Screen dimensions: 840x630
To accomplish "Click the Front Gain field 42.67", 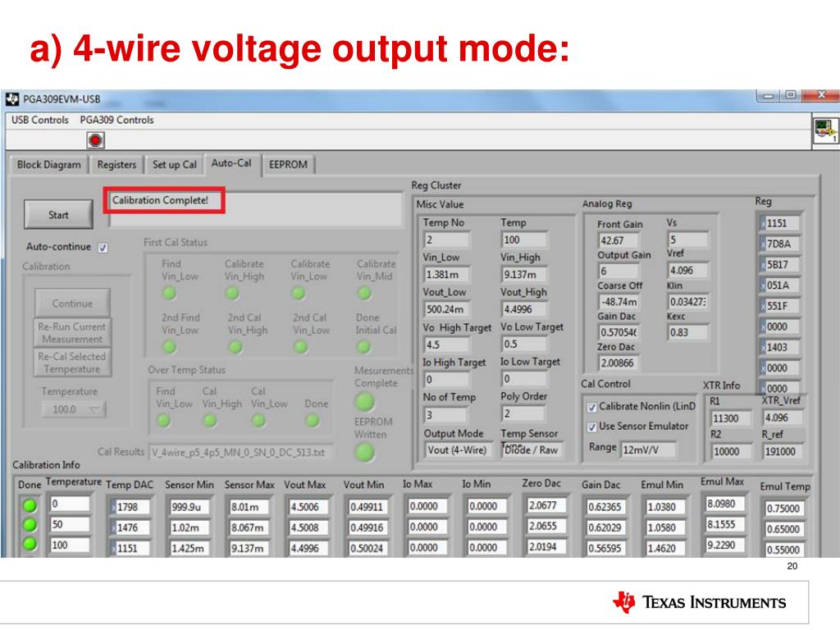I will coord(618,240).
